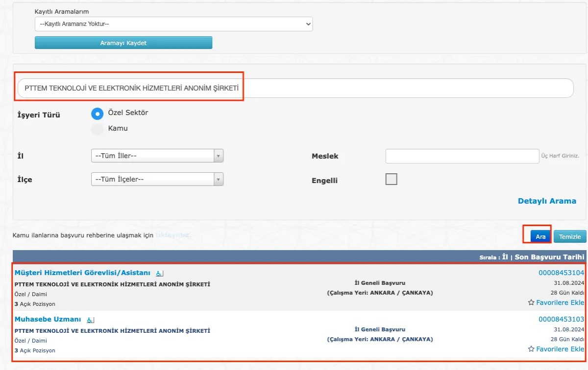
Task: Click the Aramayı Kaydet button
Action: pyautogui.click(x=123, y=43)
